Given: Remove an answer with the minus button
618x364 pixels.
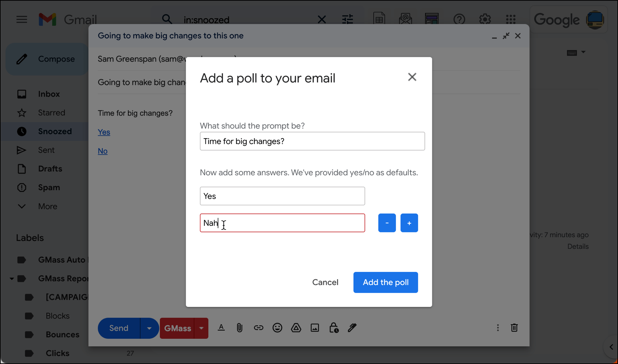Looking at the screenshot, I should point(387,223).
